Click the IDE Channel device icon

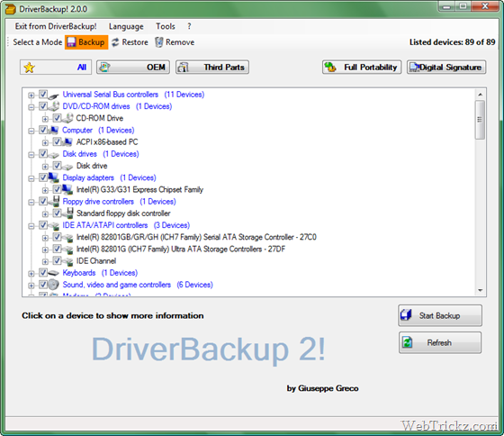coord(67,261)
